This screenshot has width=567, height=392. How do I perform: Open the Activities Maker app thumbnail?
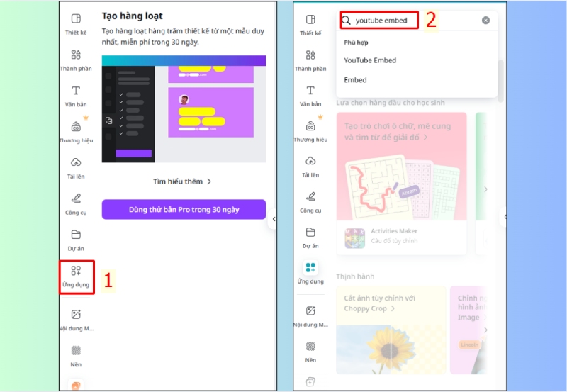(x=355, y=238)
